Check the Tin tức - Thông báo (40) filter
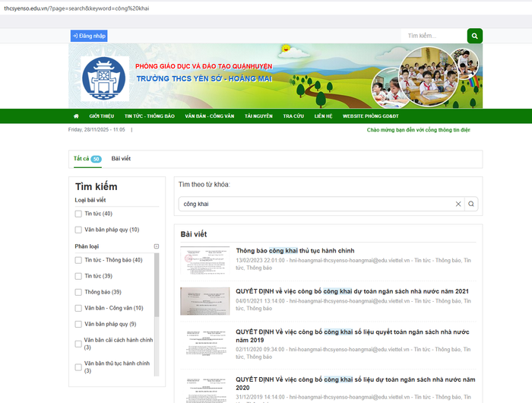Screen dimensions: 532x403 click(x=78, y=260)
